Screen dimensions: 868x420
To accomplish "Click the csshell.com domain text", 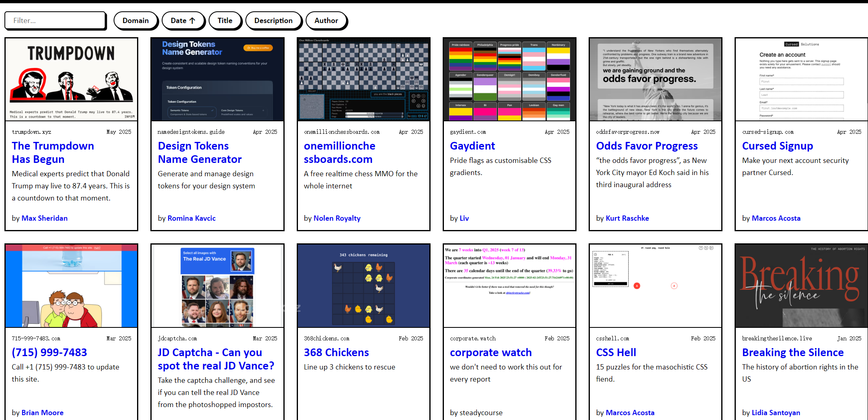I will (612, 339).
